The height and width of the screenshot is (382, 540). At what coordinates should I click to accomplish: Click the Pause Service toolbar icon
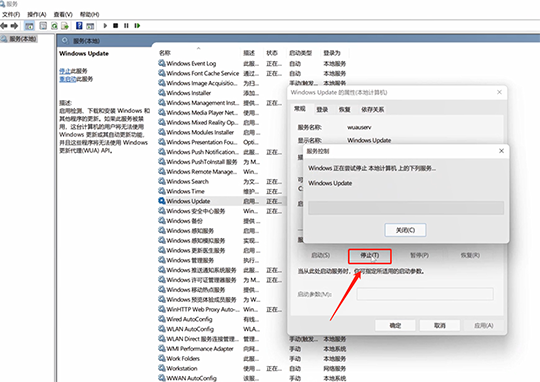pos(126,25)
